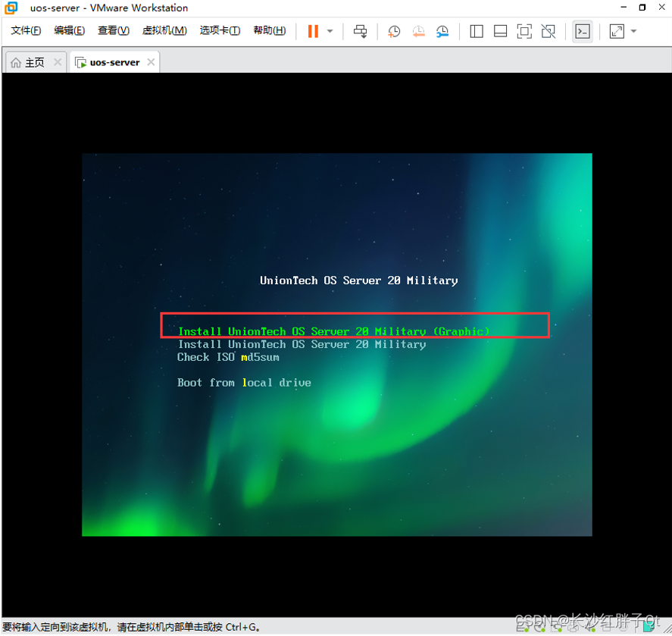Click the VMware Workstation title bar logo

pyautogui.click(x=11, y=8)
